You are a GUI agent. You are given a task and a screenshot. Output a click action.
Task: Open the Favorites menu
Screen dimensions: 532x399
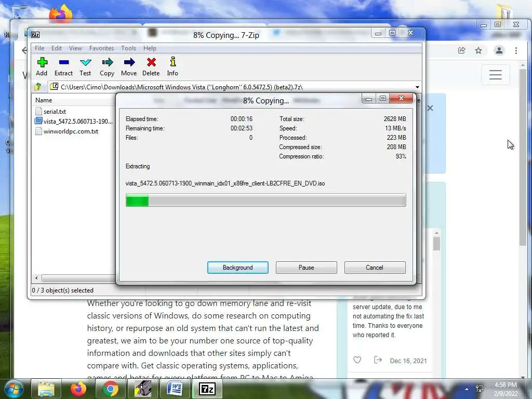point(101,48)
